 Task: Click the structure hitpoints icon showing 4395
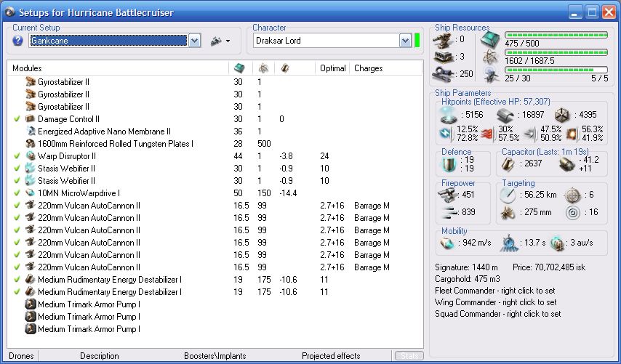pos(561,115)
